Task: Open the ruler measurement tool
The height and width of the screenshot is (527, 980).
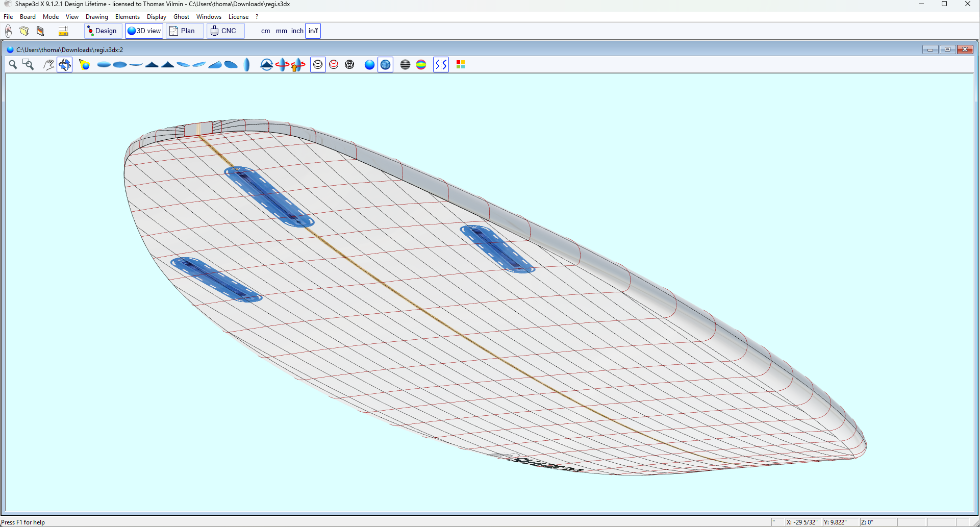Action: point(63,31)
